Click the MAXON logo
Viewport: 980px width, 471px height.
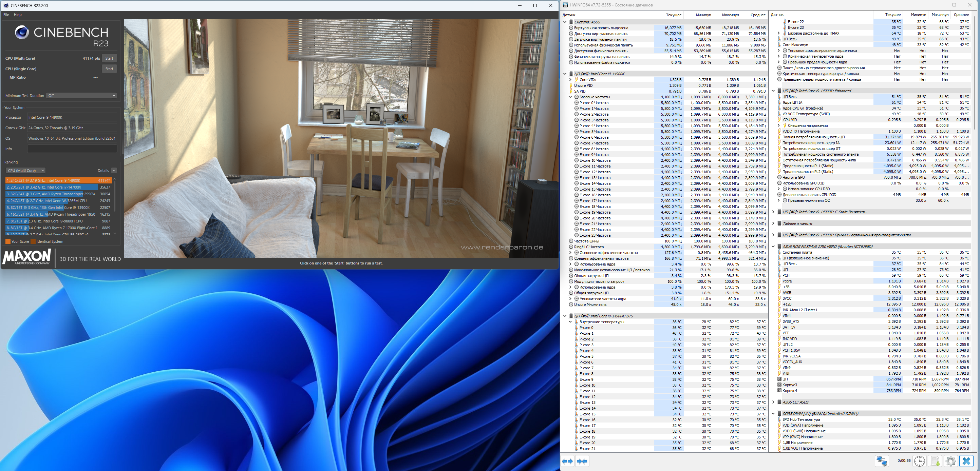[26, 257]
